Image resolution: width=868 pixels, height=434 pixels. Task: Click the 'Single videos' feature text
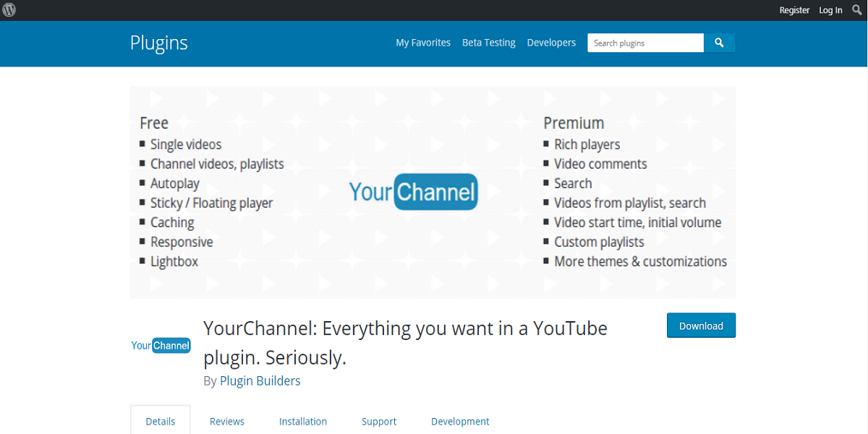pyautogui.click(x=186, y=145)
